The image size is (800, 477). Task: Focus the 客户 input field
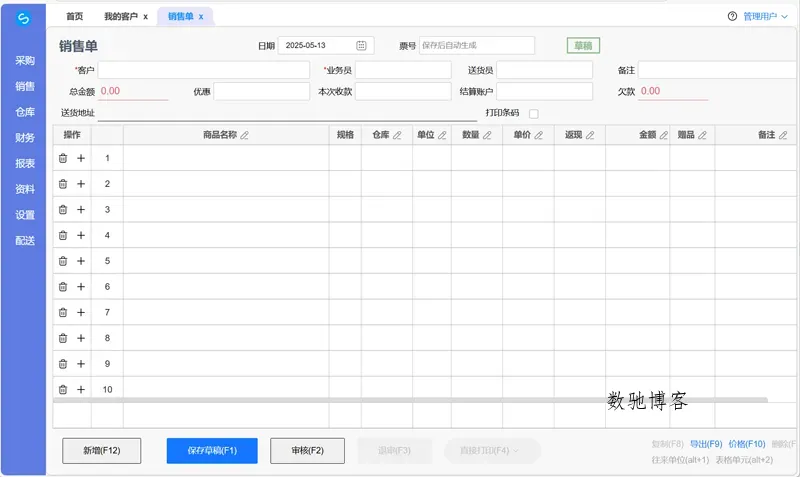pos(204,70)
